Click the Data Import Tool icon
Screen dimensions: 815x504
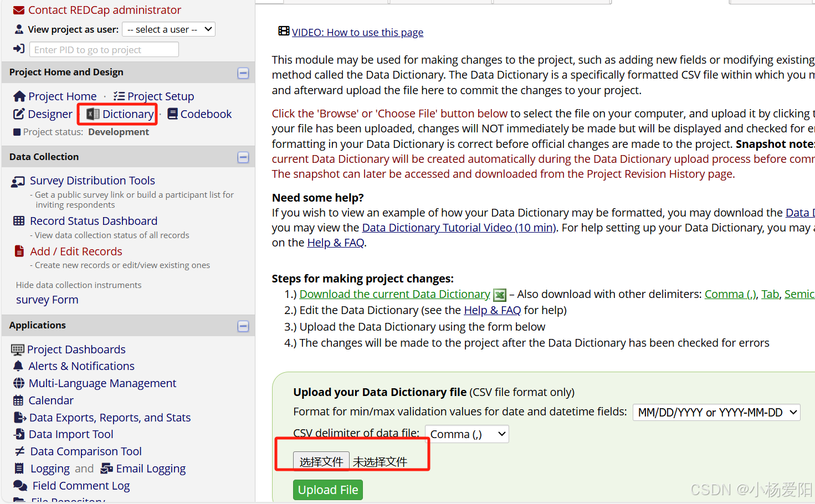19,434
